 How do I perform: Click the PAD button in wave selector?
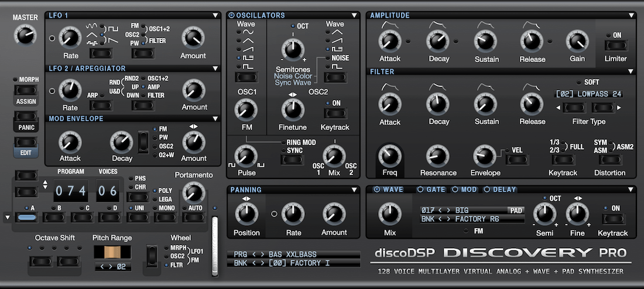[516, 211]
